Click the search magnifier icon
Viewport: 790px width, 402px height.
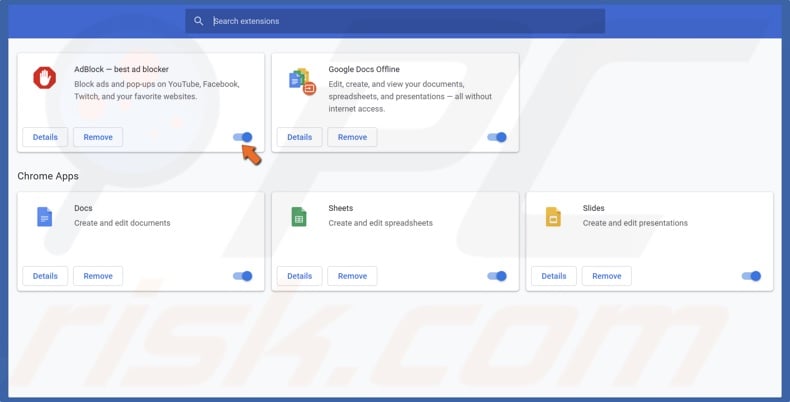(x=199, y=21)
